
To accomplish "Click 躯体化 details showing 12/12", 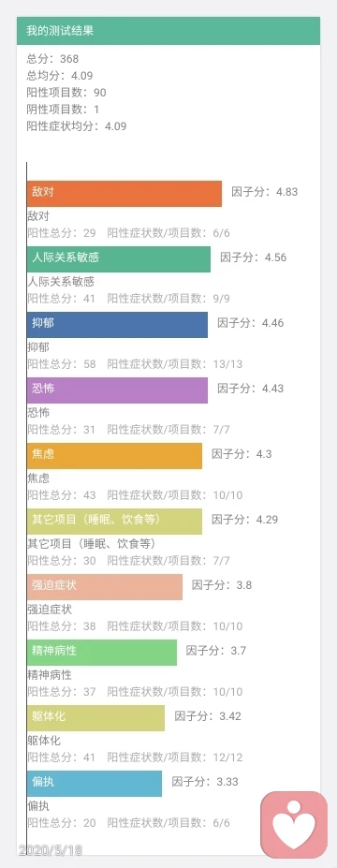I will click(135, 757).
